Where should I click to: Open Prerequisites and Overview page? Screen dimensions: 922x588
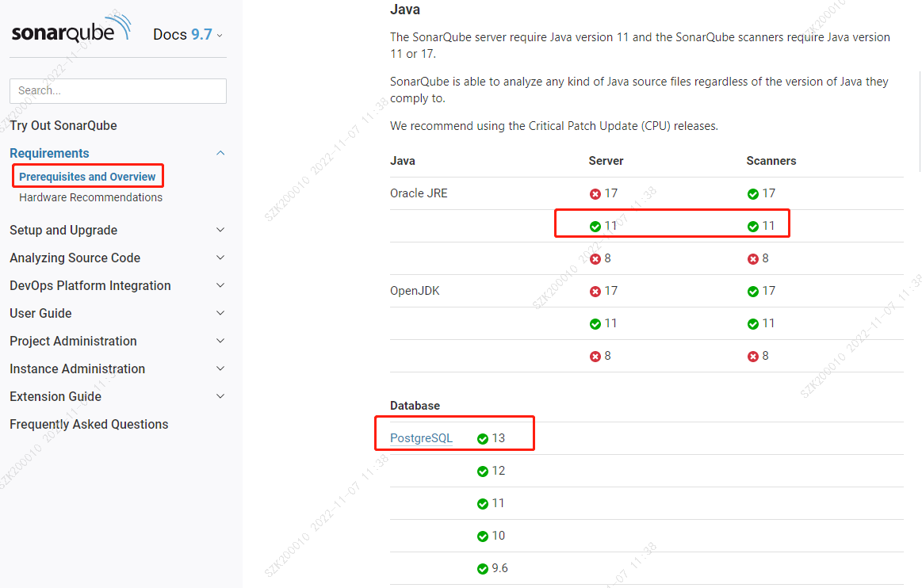click(x=87, y=177)
